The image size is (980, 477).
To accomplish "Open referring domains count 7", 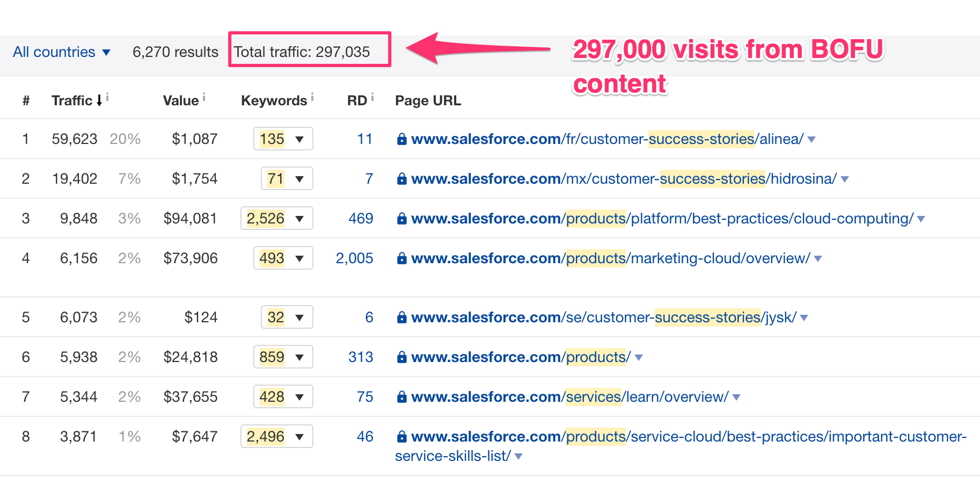I will (369, 179).
